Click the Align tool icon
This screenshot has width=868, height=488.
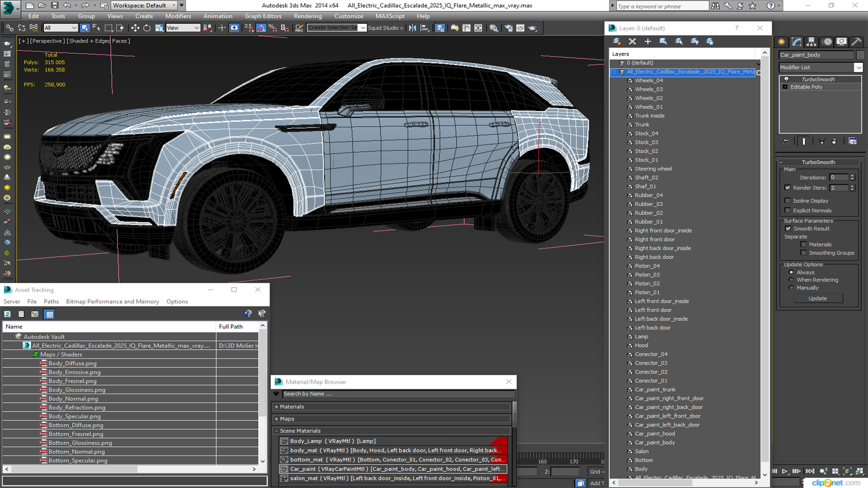[425, 28]
